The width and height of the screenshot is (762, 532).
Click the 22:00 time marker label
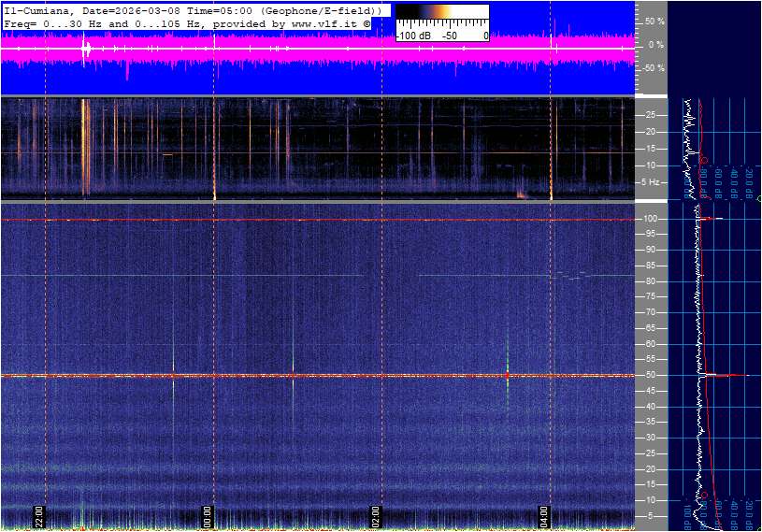pos(39,517)
